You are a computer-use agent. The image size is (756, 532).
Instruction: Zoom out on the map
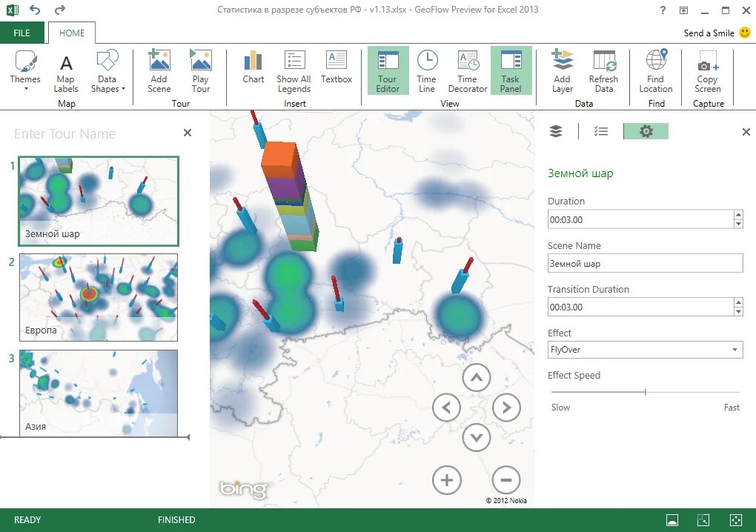(506, 480)
